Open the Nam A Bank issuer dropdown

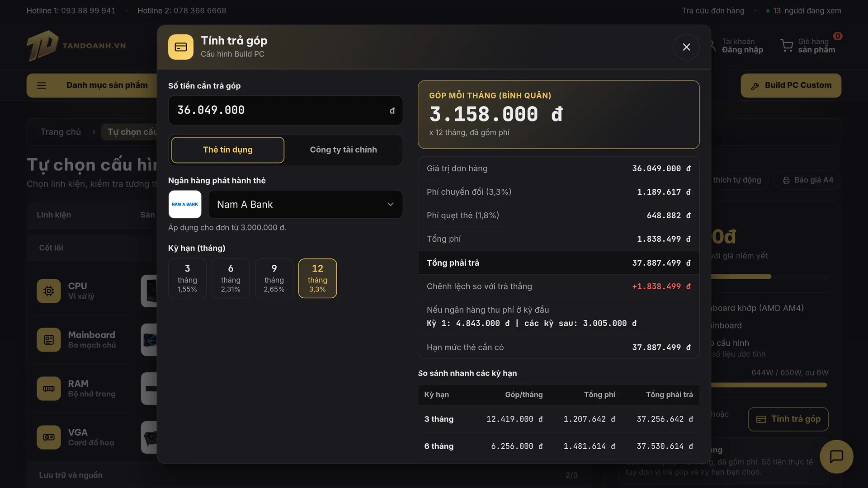pos(305,204)
